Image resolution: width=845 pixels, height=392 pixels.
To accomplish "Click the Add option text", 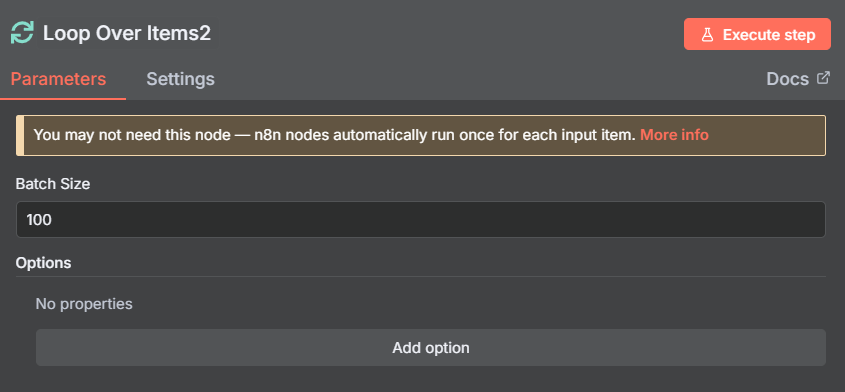I will point(431,348).
